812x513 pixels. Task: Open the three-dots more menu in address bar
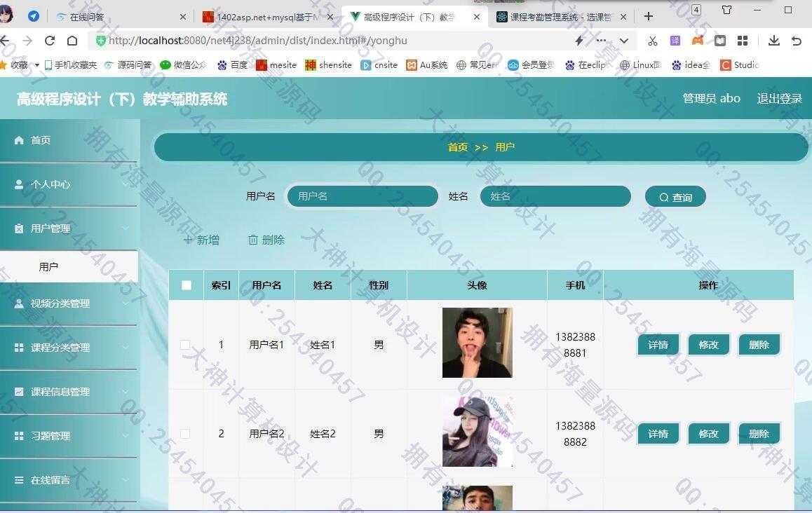(601, 41)
